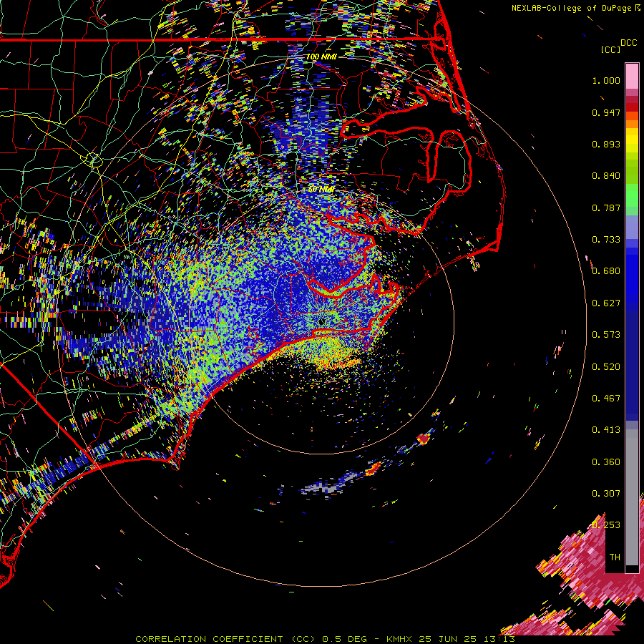
Task: Click the 0.573 legend value
Action: (x=606, y=335)
